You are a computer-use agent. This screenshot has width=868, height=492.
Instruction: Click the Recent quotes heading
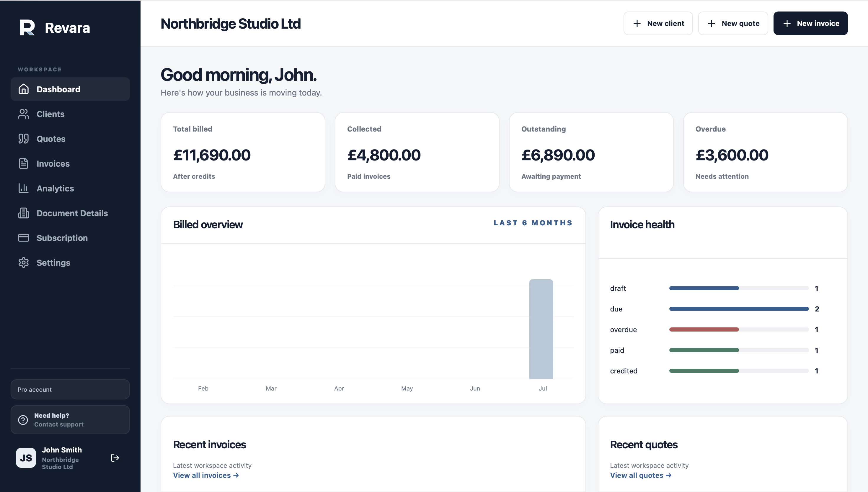click(644, 444)
